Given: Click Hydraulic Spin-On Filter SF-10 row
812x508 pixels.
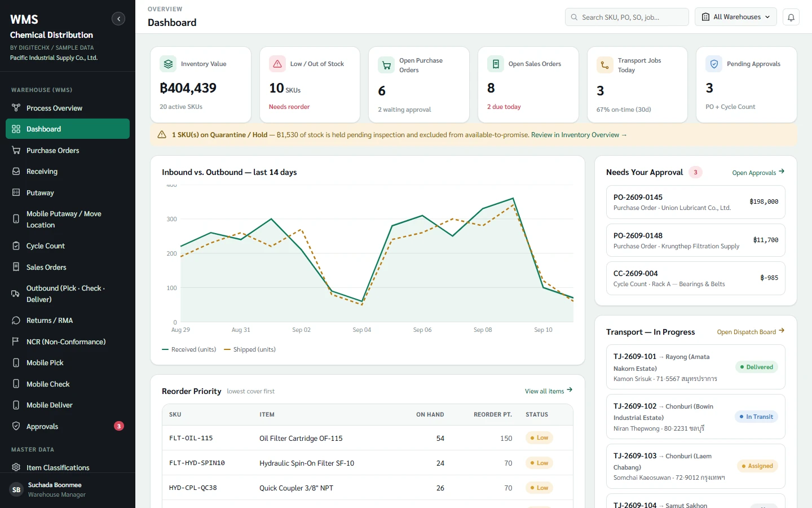Looking at the screenshot, I should point(368,463).
